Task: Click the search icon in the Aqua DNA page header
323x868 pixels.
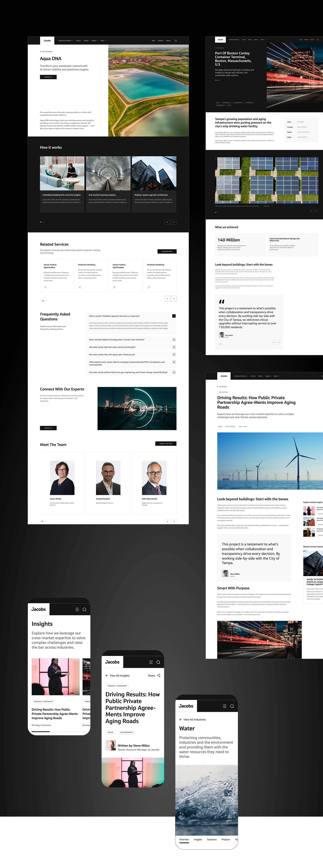Action: [176, 41]
